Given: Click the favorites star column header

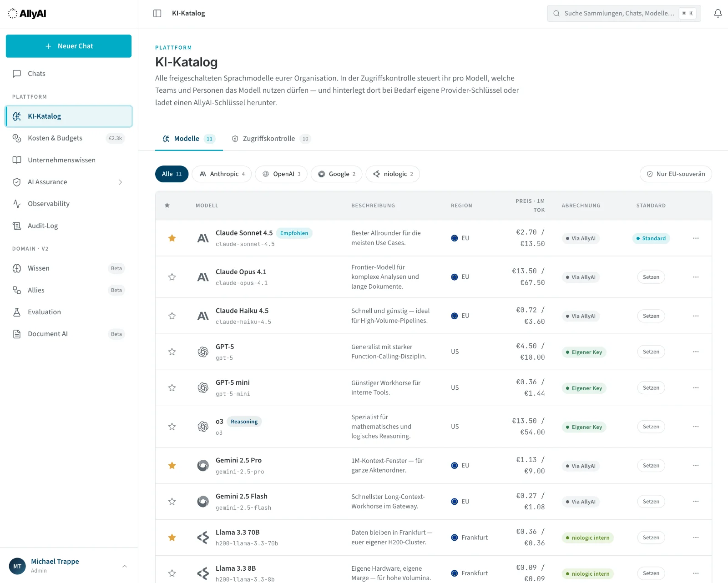Looking at the screenshot, I should 167,206.
